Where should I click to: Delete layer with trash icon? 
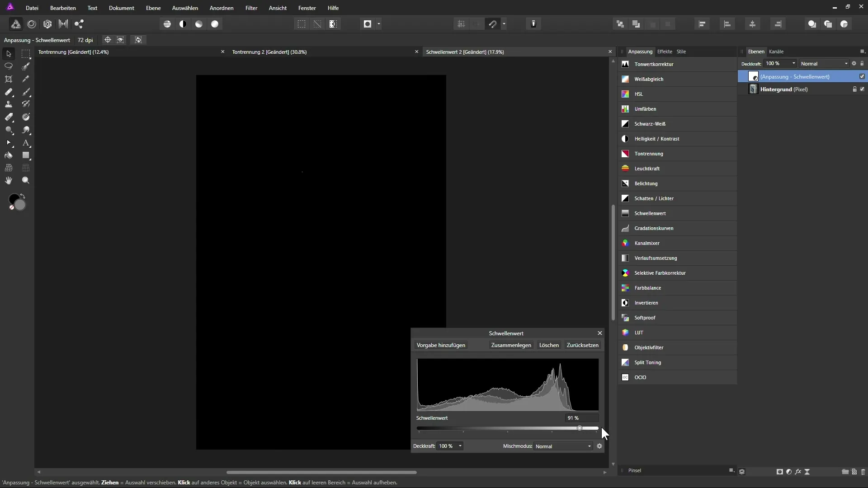(863, 472)
